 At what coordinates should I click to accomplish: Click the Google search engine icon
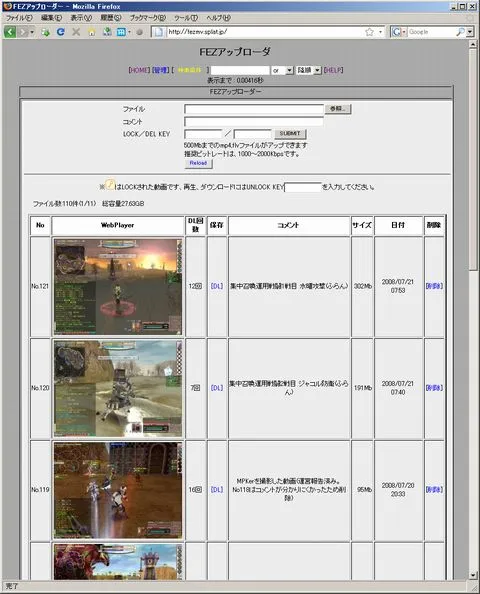[x=396, y=32]
